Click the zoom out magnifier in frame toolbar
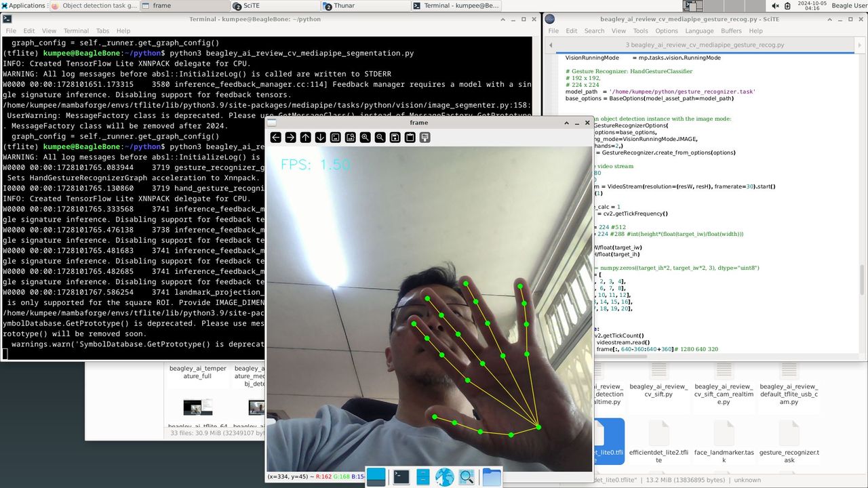868x488 pixels. point(380,138)
